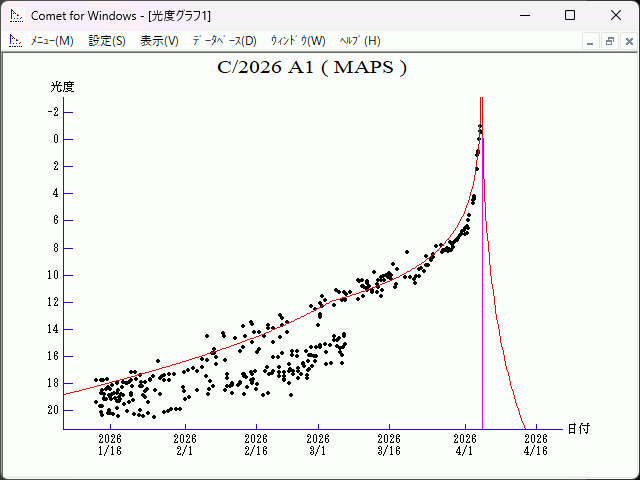Screen dimensions: 640x480
Task: Click the document icon in the menu bar
Action: [15, 41]
